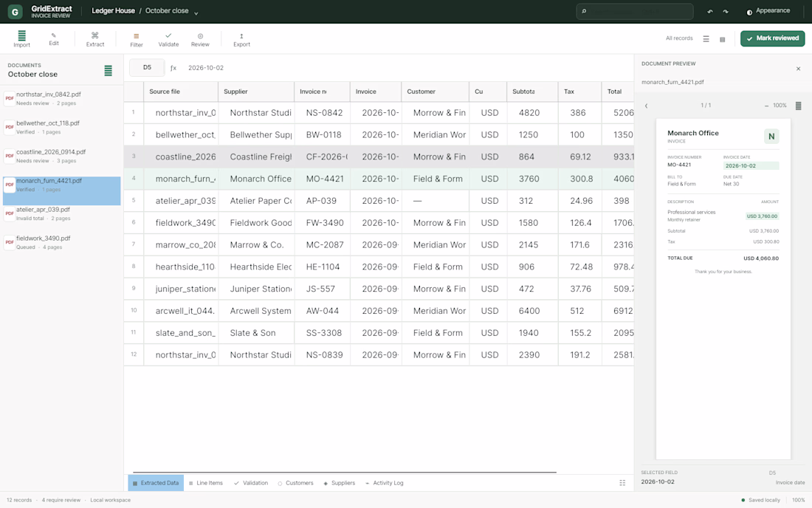The height and width of the screenshot is (508, 812).
Task: Expand the October close breadcrumb dropdown
Action: (x=196, y=13)
